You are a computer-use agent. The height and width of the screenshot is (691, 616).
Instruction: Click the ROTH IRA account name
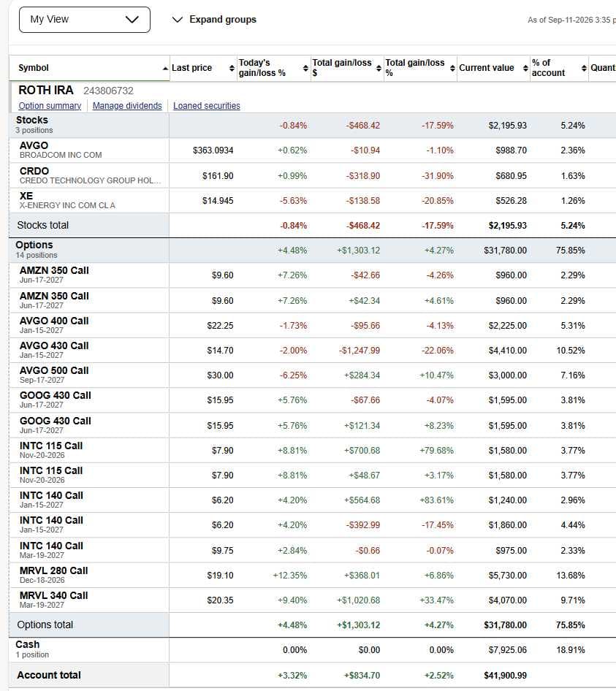[46, 91]
